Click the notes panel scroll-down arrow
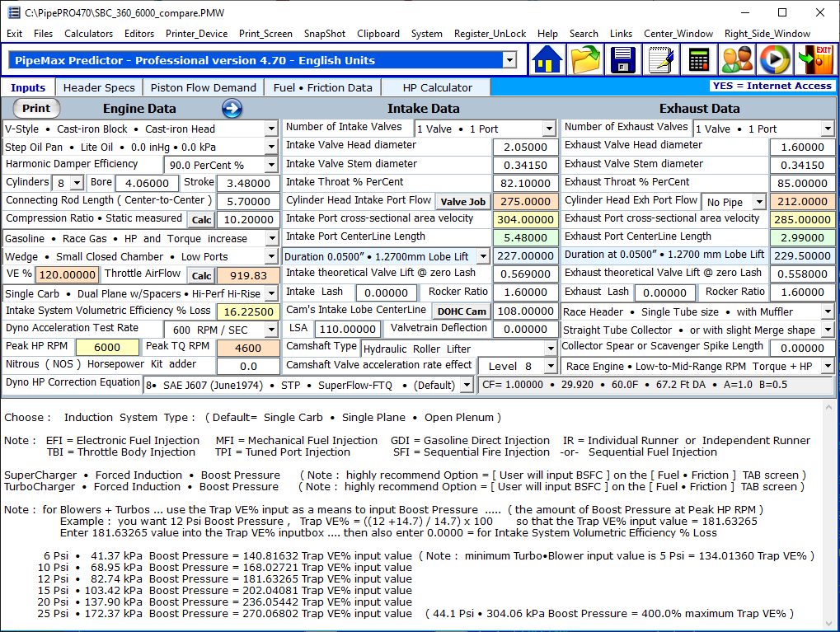 pyautogui.click(x=828, y=625)
